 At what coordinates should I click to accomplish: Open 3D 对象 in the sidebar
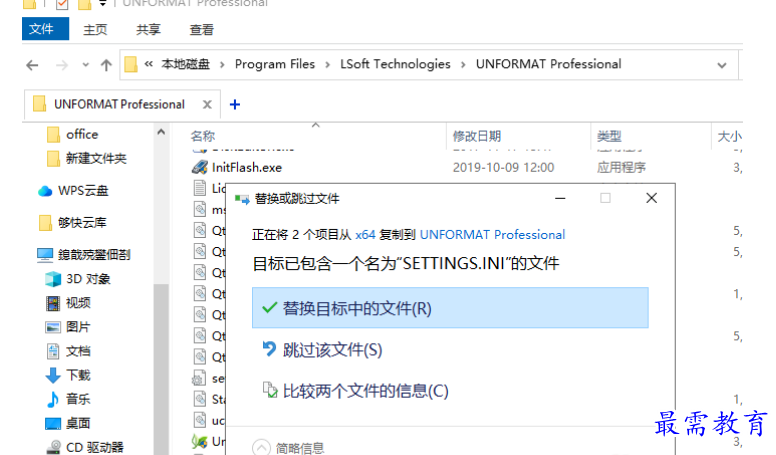[x=78, y=279]
